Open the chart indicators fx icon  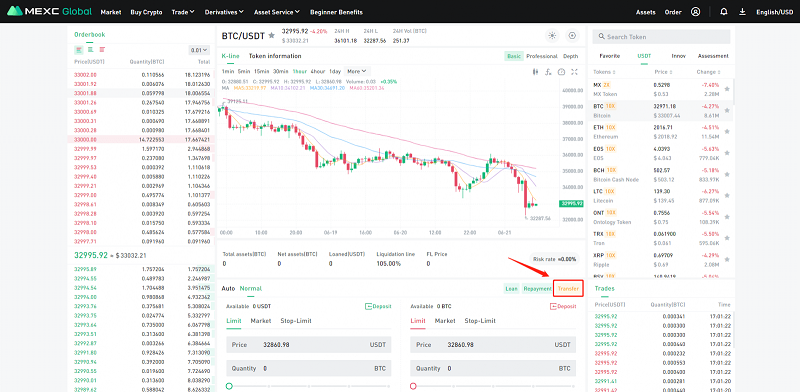pyautogui.click(x=548, y=72)
